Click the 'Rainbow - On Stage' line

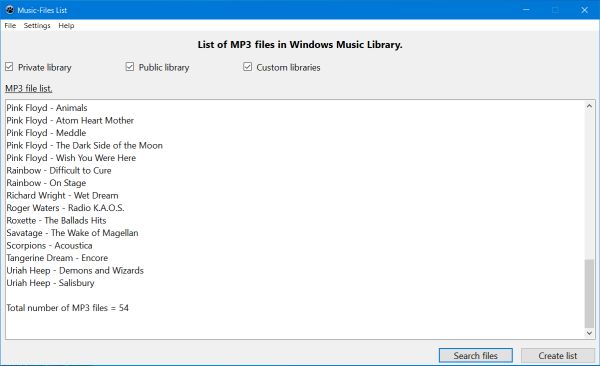[46, 183]
